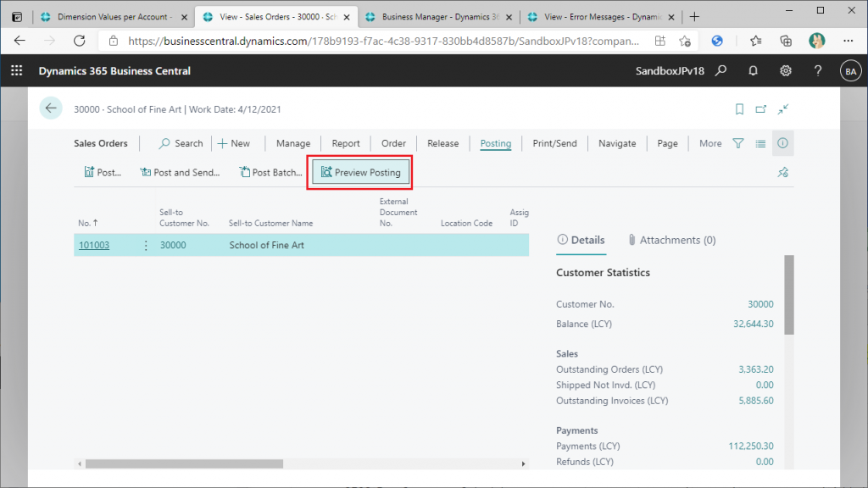The height and width of the screenshot is (488, 868).
Task: Create a New sales order
Action: pyautogui.click(x=234, y=143)
